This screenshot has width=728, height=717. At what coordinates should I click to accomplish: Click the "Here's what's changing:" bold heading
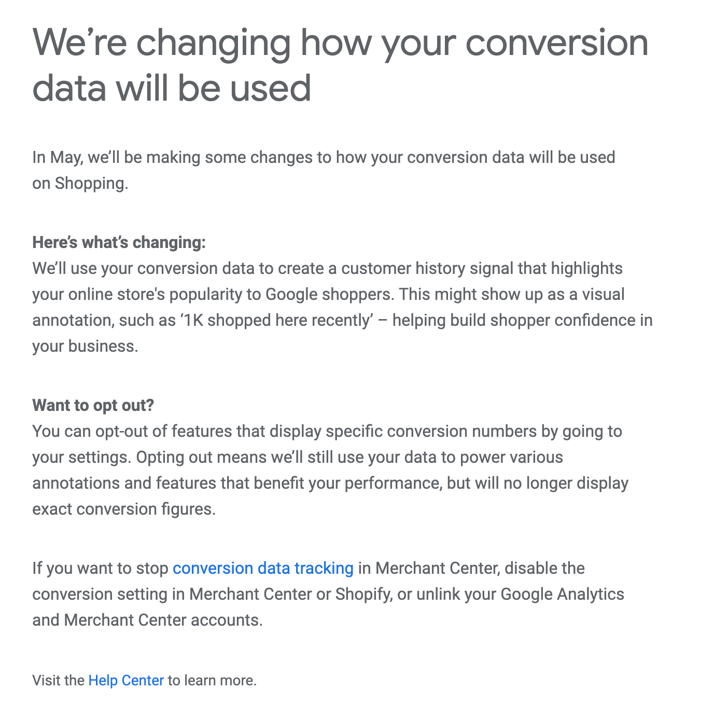tap(119, 242)
